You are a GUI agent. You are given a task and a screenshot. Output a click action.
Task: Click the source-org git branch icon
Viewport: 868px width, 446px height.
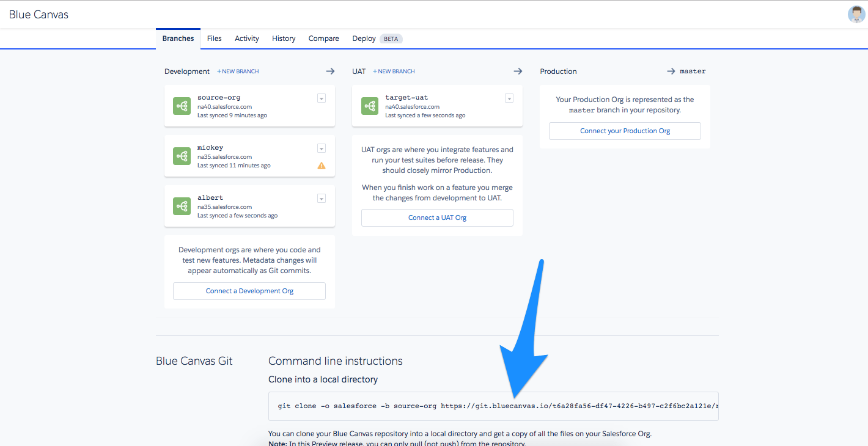pos(182,105)
